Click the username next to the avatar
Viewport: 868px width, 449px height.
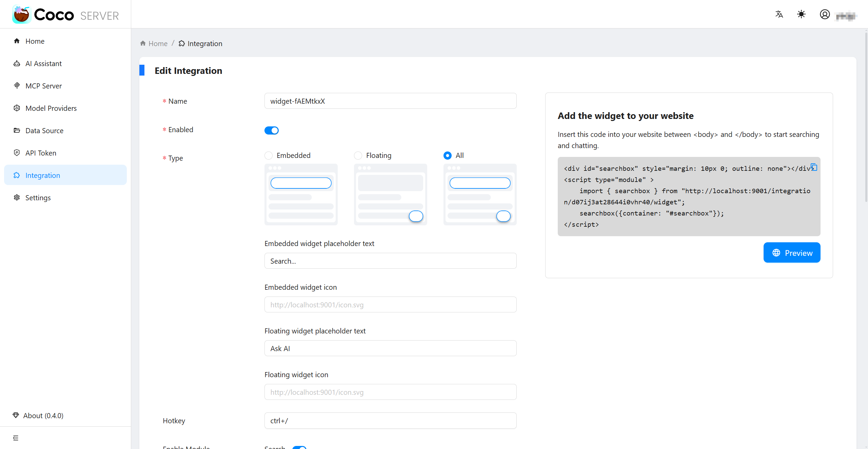pyautogui.click(x=846, y=16)
